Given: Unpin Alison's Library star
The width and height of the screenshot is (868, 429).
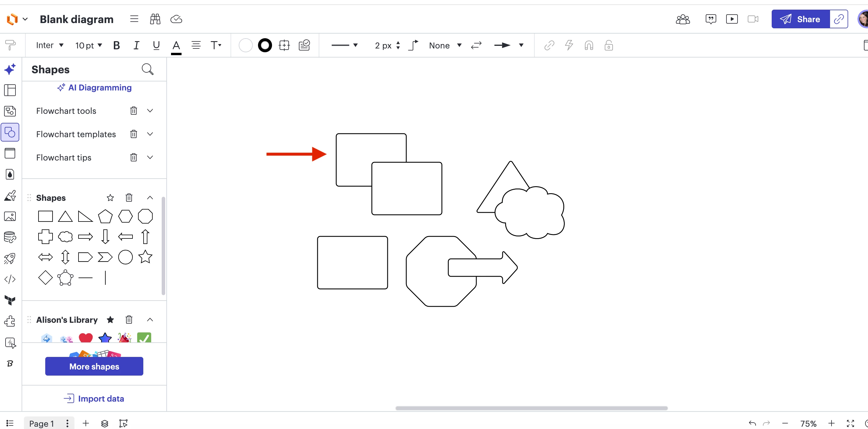Looking at the screenshot, I should pyautogui.click(x=110, y=320).
